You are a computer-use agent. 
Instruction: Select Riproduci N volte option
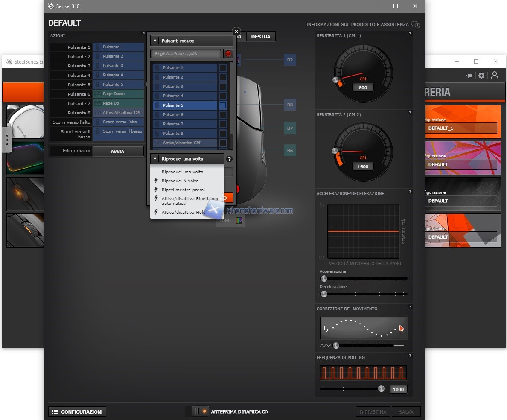click(180, 181)
